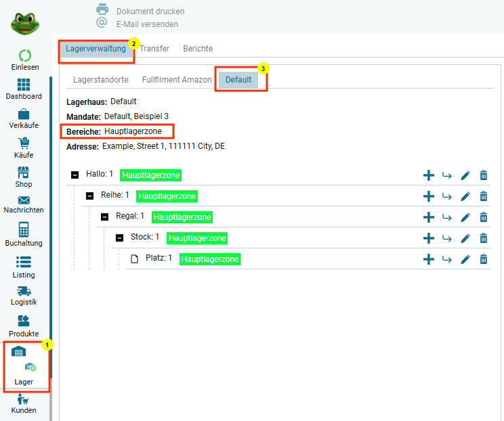Open Nachrichten envelope in sidebar
This screenshot has width=504, height=421.
(24, 200)
